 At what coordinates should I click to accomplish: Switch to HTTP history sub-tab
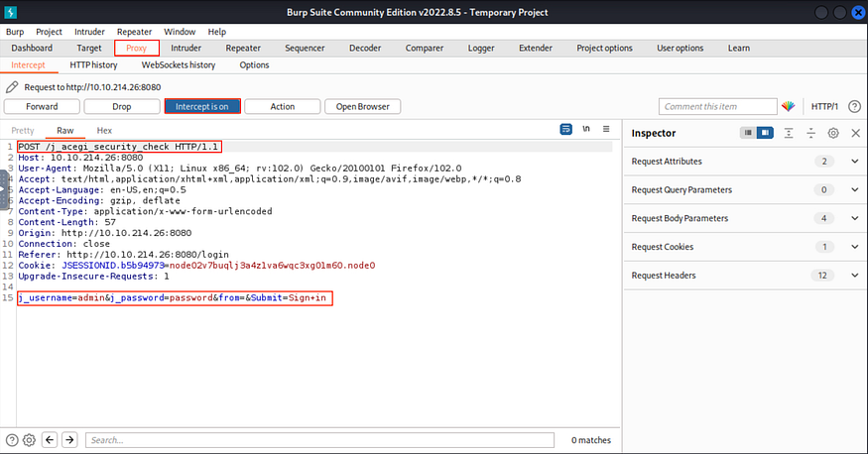93,65
